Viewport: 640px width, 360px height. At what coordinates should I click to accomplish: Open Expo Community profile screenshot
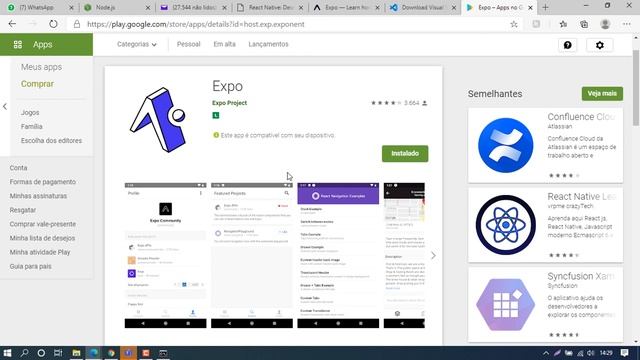165,255
